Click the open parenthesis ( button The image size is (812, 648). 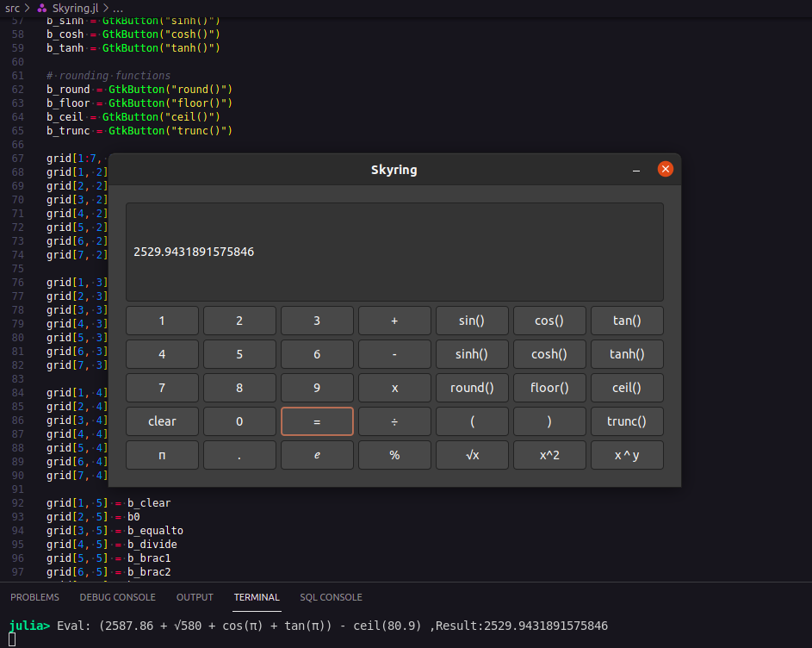(x=472, y=421)
